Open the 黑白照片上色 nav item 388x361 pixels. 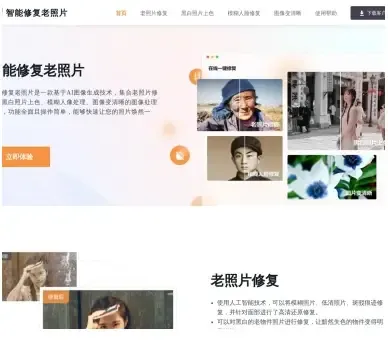click(197, 13)
